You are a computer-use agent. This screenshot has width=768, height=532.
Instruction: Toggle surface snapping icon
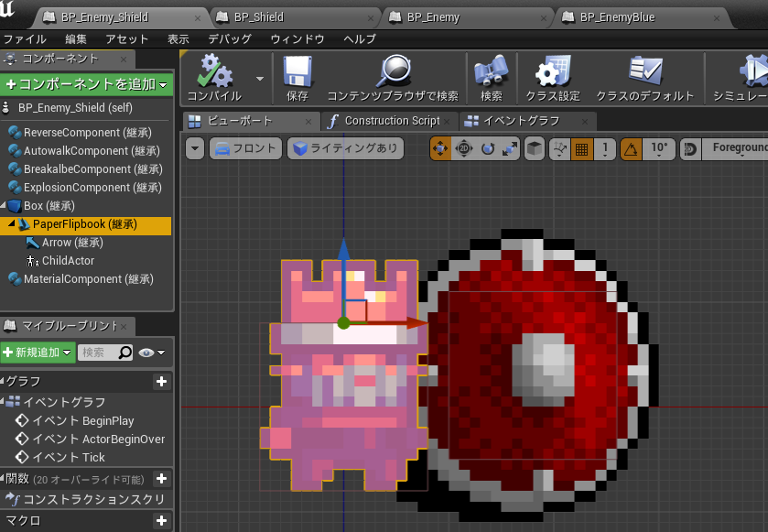pyautogui.click(x=559, y=148)
